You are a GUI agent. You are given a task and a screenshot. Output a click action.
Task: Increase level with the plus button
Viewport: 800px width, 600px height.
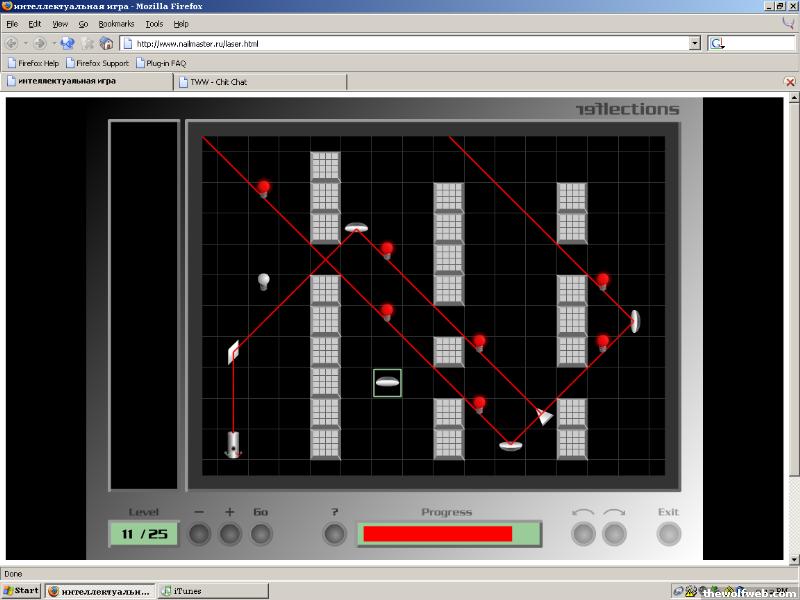coord(230,534)
